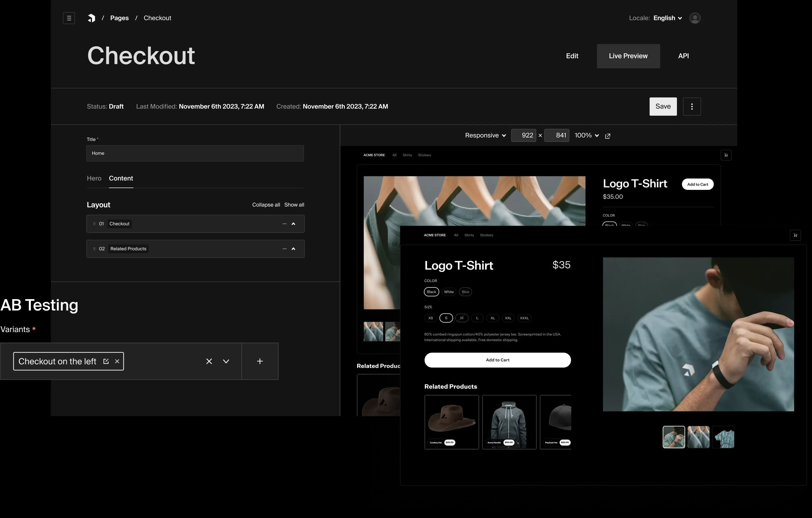This screenshot has width=812, height=518.
Task: Open the user account avatar
Action: pyautogui.click(x=695, y=18)
